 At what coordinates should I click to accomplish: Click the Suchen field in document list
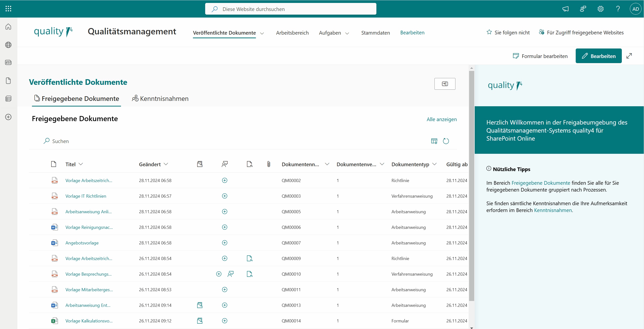coord(60,141)
